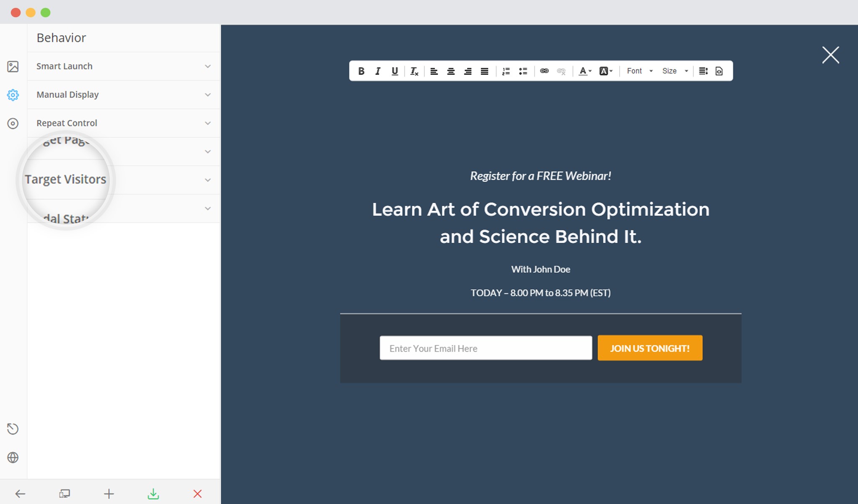Click JOIN US TONIGHT! button
This screenshot has height=504, width=858.
(x=650, y=347)
